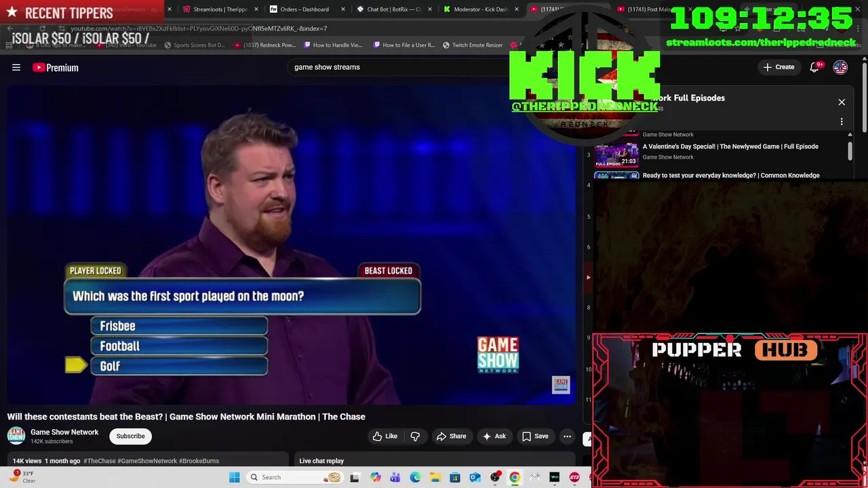The height and width of the screenshot is (488, 868).
Task: Open Game Show Network channel avatar
Action: (16, 436)
